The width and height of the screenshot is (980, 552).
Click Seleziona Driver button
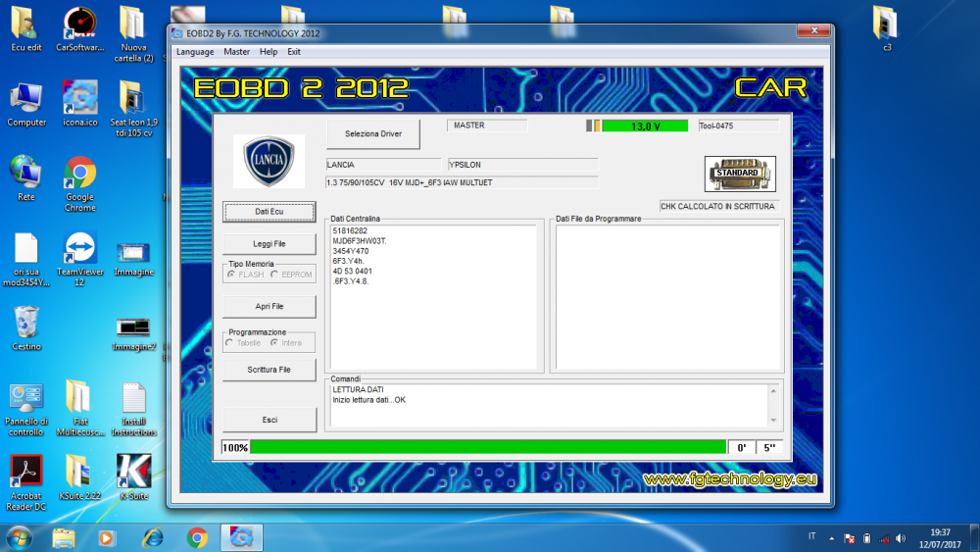(x=373, y=133)
